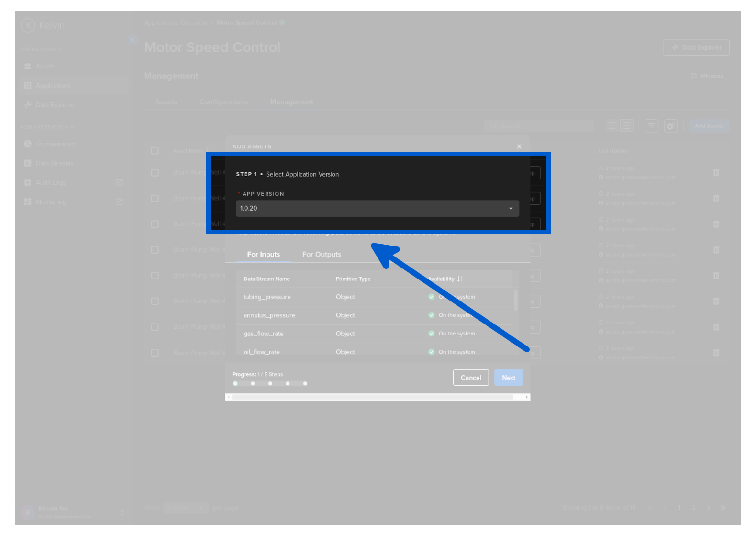Click the Next button

click(x=508, y=378)
